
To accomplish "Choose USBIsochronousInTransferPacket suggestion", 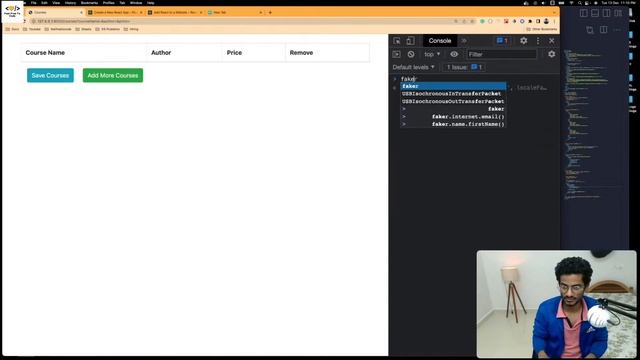I will (453, 94).
